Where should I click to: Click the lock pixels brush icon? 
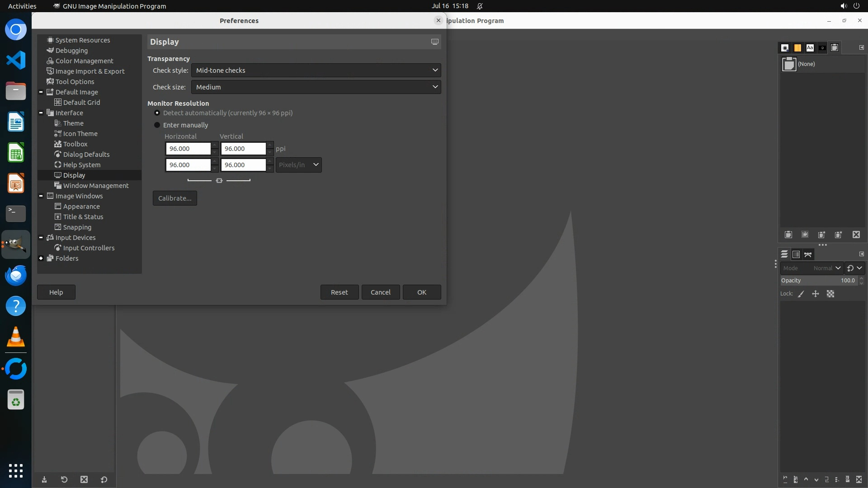(x=801, y=294)
